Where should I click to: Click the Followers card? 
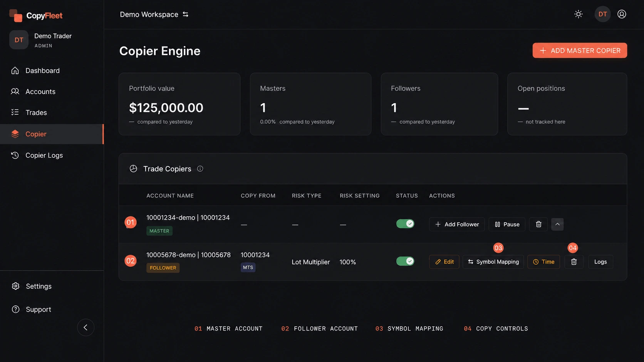click(x=439, y=104)
